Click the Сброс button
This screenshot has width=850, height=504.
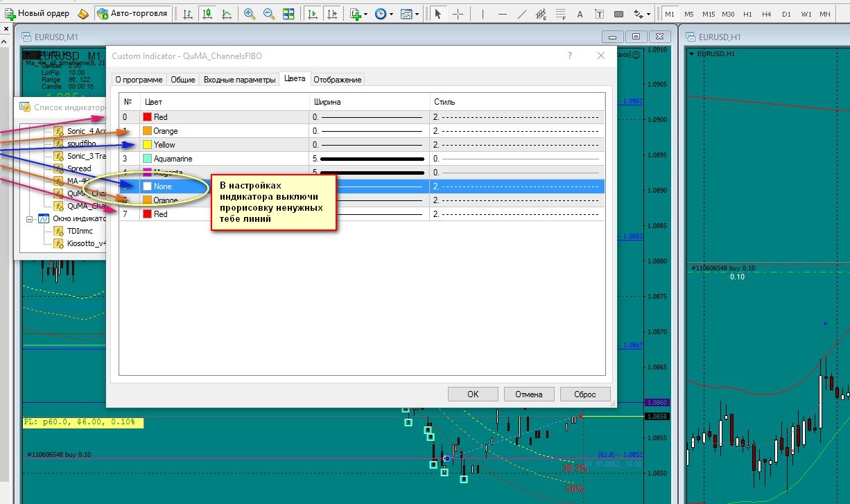point(585,394)
